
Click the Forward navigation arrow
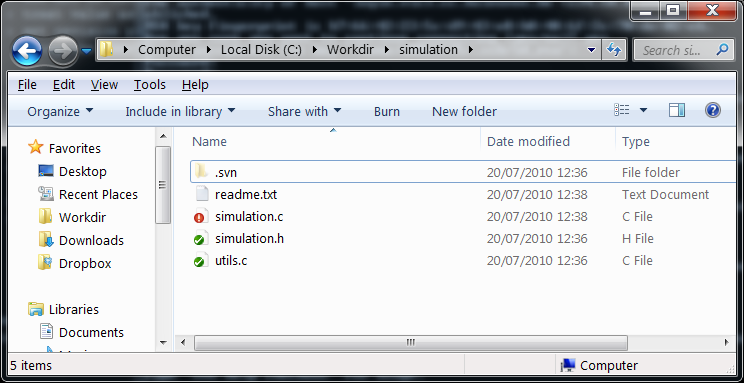(63, 51)
